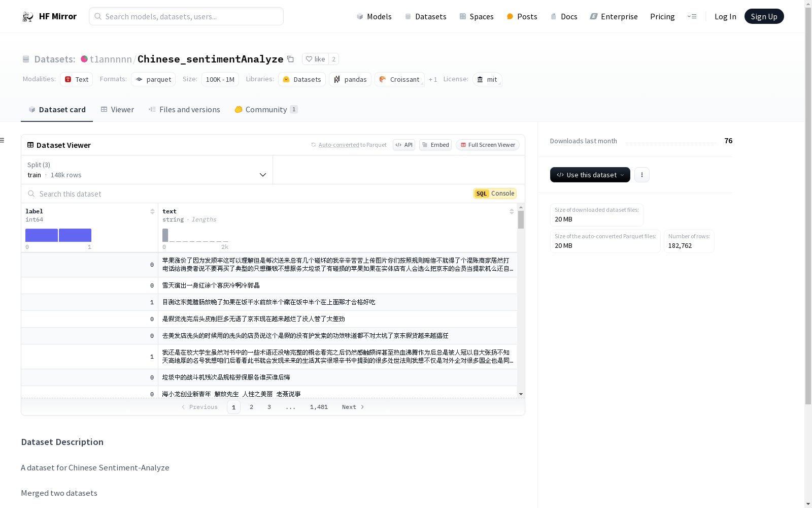
Task: Go to the Next page of rows
Action: pos(353,407)
